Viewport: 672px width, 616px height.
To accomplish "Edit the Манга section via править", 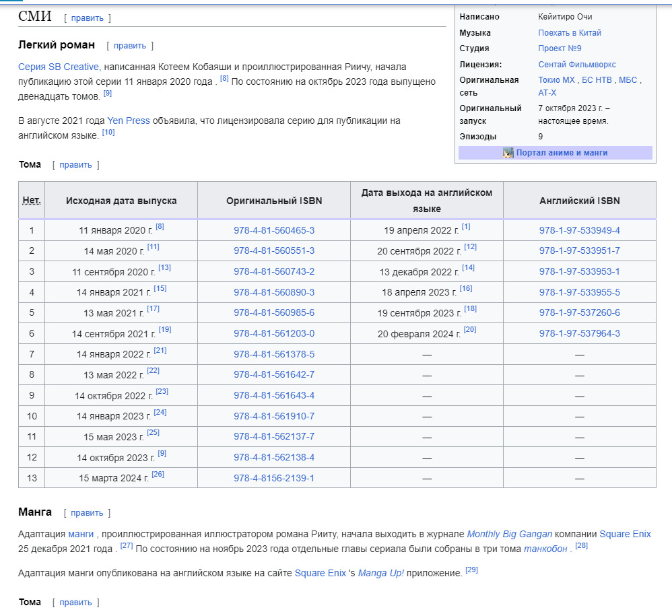I will [x=87, y=513].
